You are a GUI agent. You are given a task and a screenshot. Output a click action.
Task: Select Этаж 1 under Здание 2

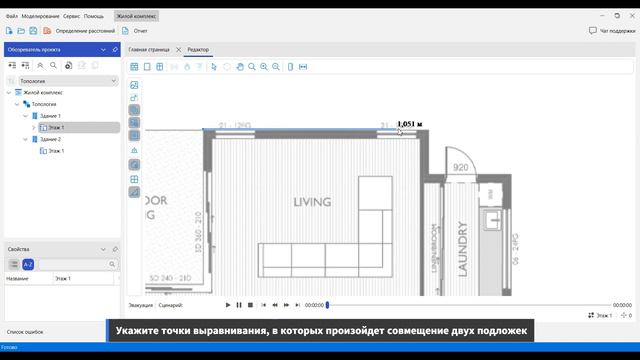(x=52, y=151)
